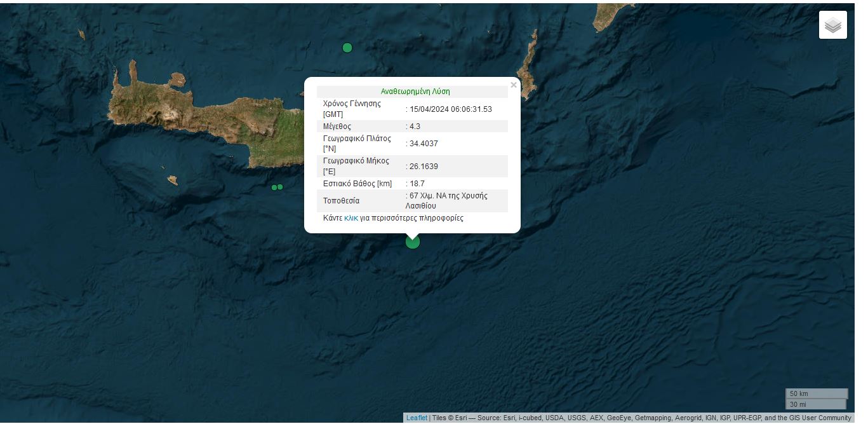Screen dimensions: 868x424
Task: Click the Esri tiles attribution text
Action: click(x=641, y=418)
